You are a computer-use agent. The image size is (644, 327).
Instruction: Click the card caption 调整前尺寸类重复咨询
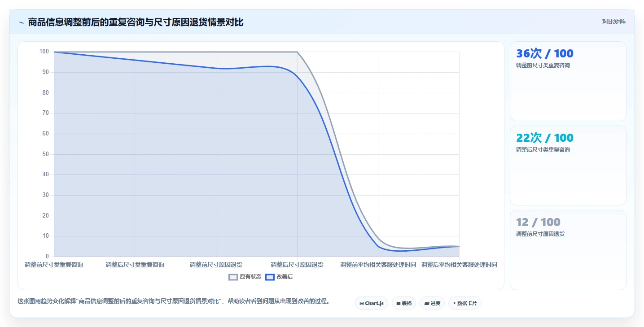click(x=543, y=65)
